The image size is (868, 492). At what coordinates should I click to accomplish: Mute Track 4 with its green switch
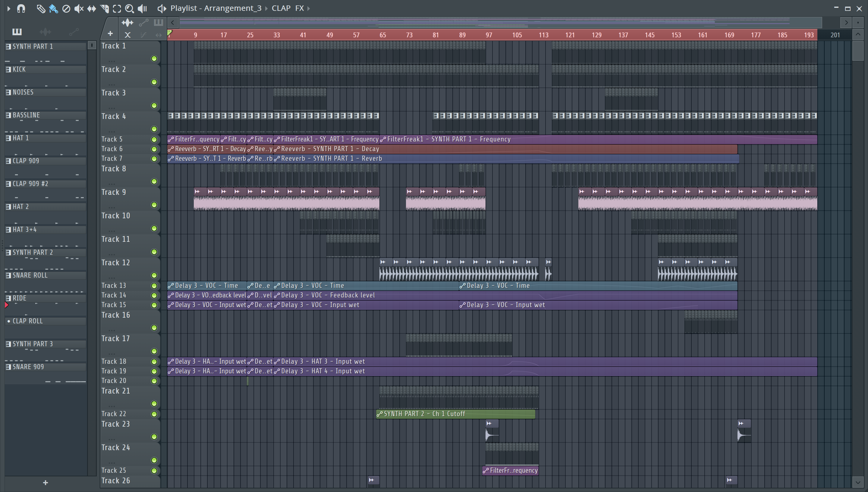[x=154, y=129]
